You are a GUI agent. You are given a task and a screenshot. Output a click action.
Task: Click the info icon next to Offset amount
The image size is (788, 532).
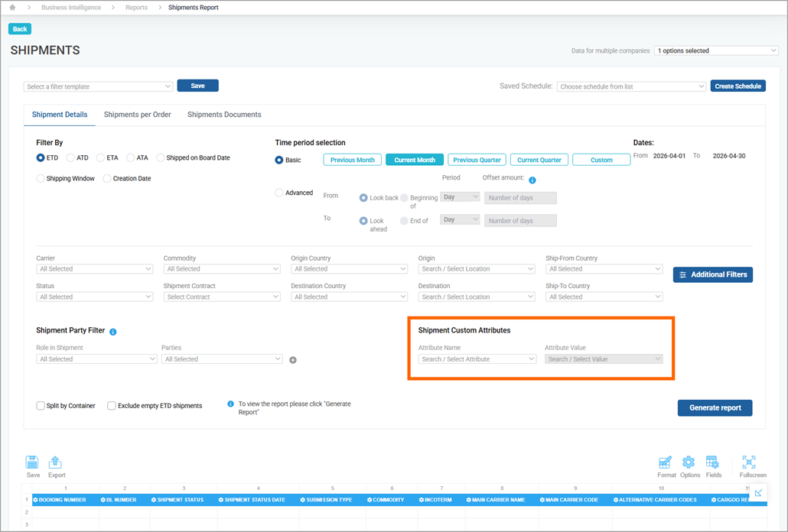(x=532, y=180)
